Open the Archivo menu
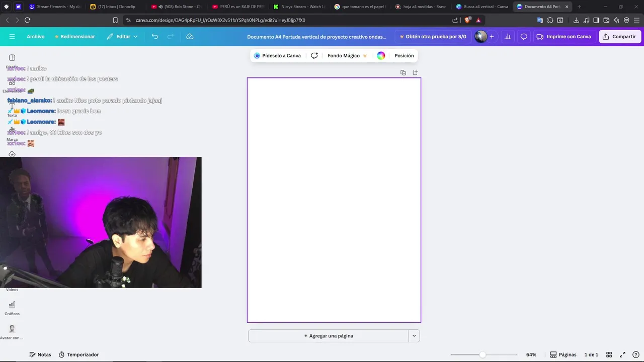This screenshot has width=644, height=362. point(36,37)
